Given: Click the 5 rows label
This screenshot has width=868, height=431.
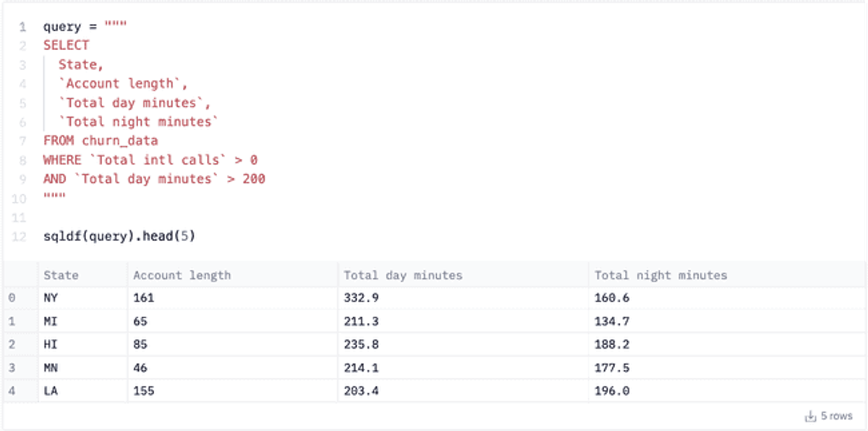Looking at the screenshot, I should tap(836, 417).
